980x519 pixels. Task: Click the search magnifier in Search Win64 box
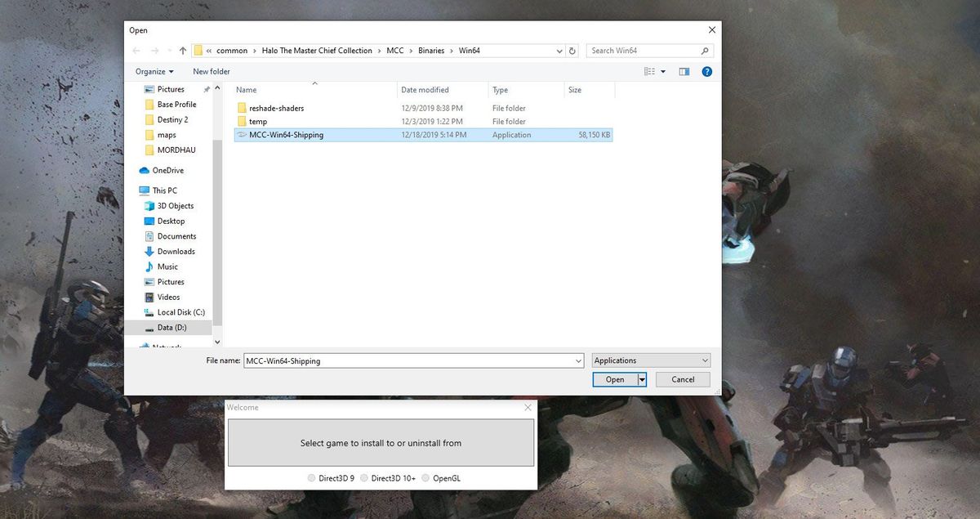(702, 50)
